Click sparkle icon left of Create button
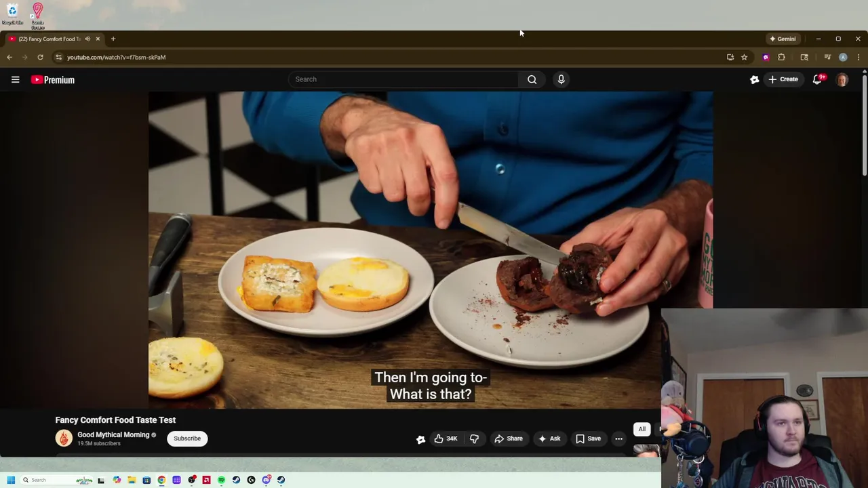 754,79
